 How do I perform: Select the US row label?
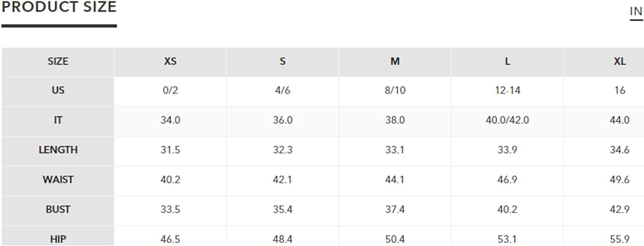click(58, 91)
